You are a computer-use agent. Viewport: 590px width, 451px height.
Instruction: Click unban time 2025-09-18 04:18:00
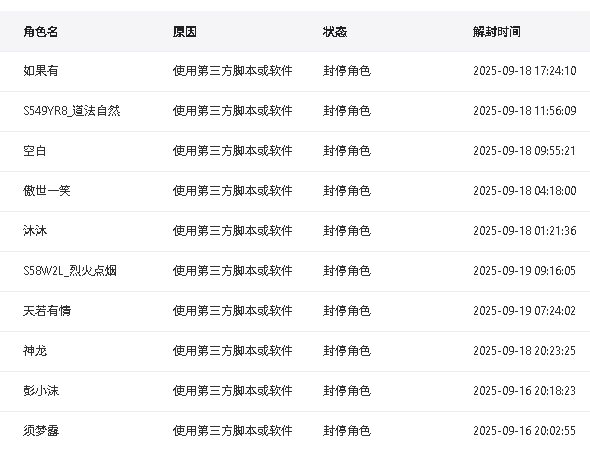coord(525,191)
